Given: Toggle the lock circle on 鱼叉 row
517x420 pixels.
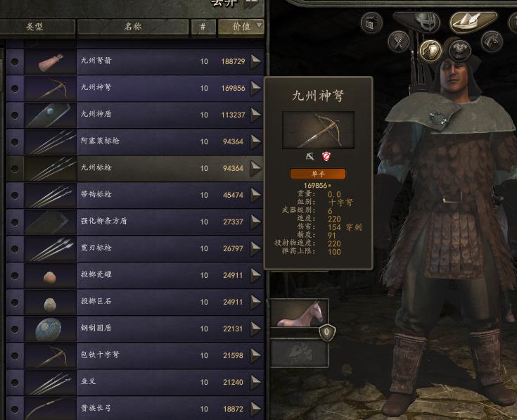Looking at the screenshot, I should coord(15,383).
